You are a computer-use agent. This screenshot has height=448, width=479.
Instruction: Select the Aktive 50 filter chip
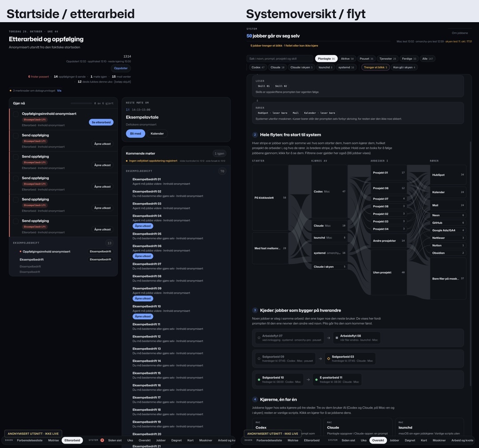(x=347, y=59)
